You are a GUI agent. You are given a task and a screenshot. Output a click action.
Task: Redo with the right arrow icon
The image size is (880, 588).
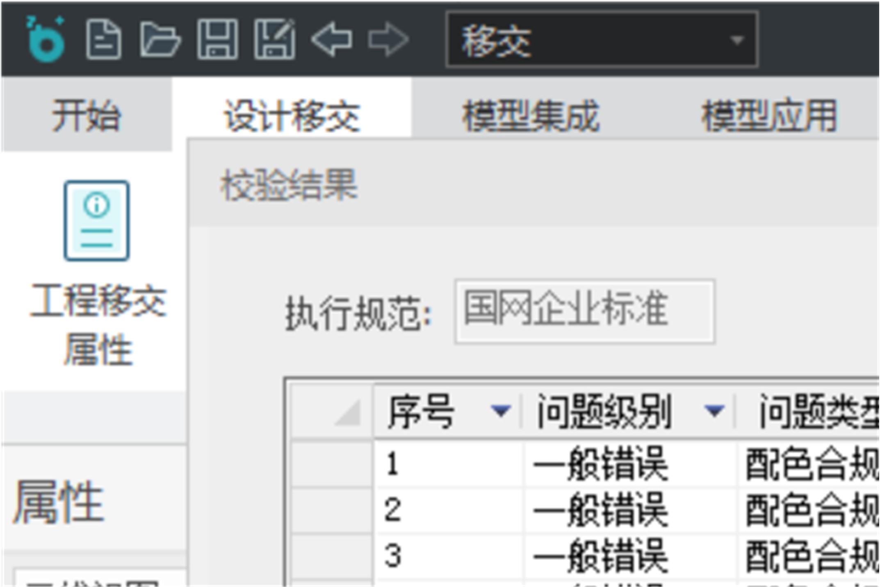[388, 40]
